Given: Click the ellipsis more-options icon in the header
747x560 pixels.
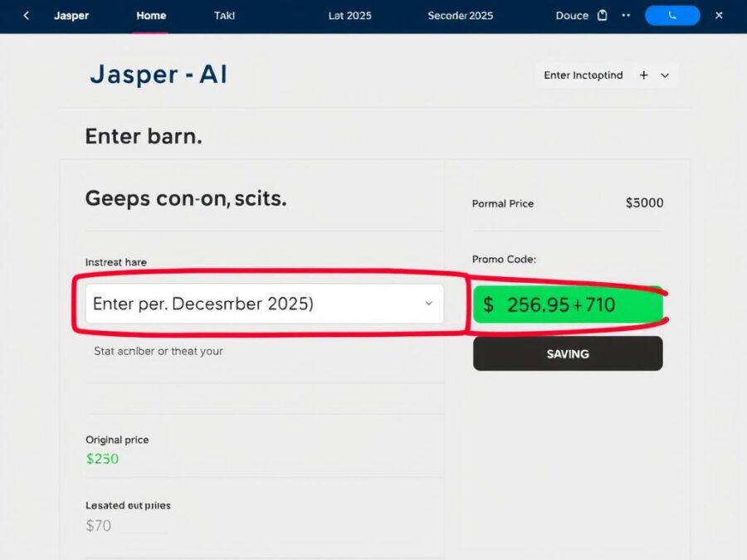Looking at the screenshot, I should [x=626, y=15].
